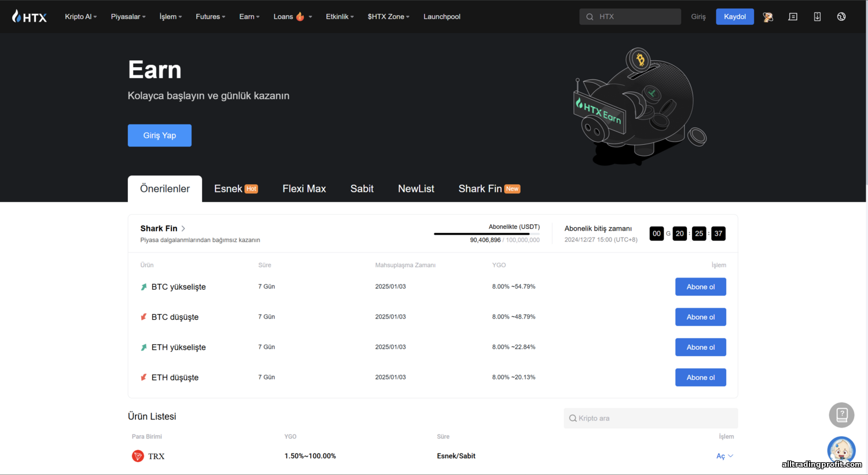Open the app download icon in header
868x475 pixels.
(x=817, y=17)
